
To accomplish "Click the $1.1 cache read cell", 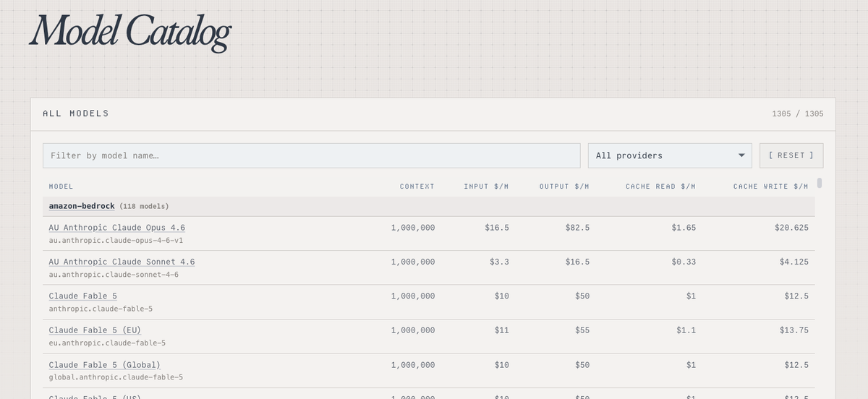I will 686,330.
